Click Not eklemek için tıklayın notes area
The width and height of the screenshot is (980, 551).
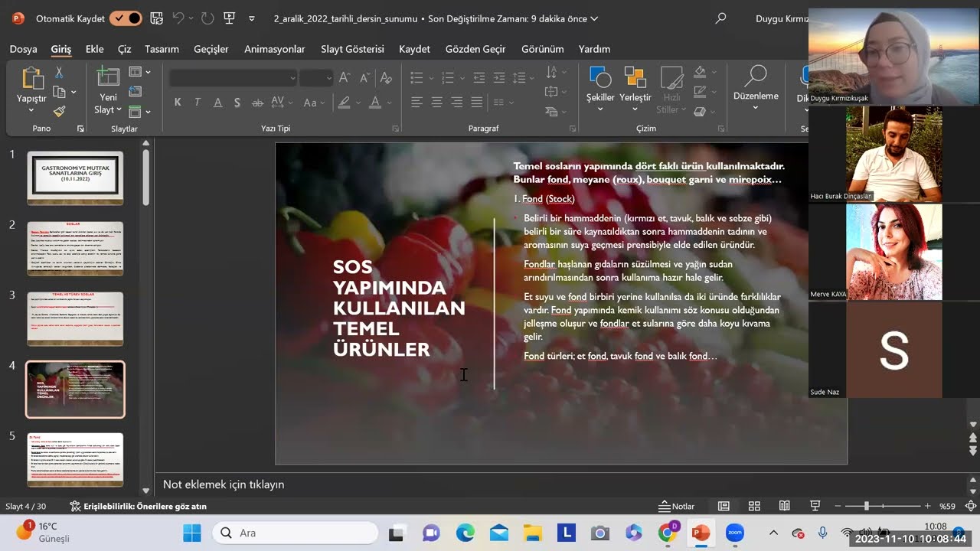tap(224, 484)
